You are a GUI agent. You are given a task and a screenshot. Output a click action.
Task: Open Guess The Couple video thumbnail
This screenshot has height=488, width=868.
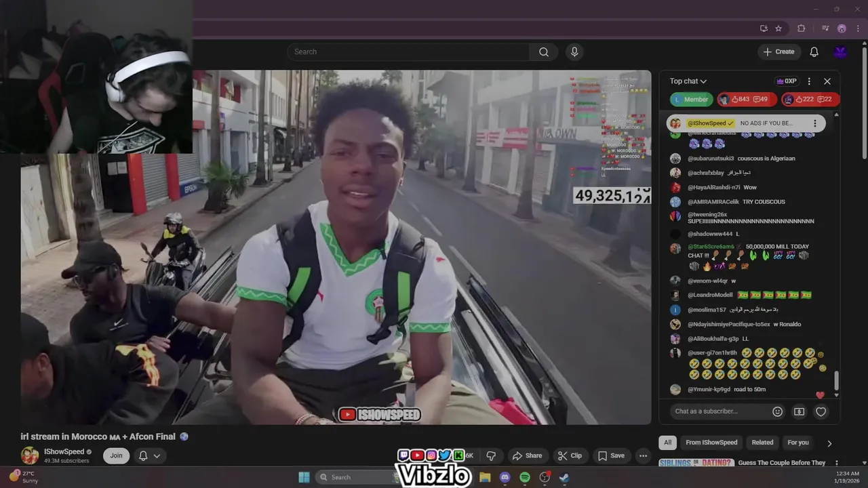click(696, 463)
